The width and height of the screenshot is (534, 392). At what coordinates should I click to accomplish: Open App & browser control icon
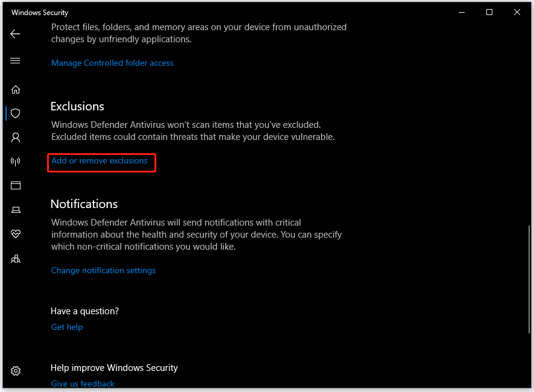(15, 186)
